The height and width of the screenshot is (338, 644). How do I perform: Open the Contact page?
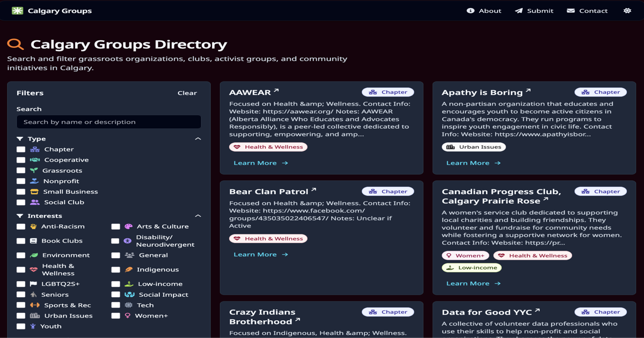click(x=587, y=11)
